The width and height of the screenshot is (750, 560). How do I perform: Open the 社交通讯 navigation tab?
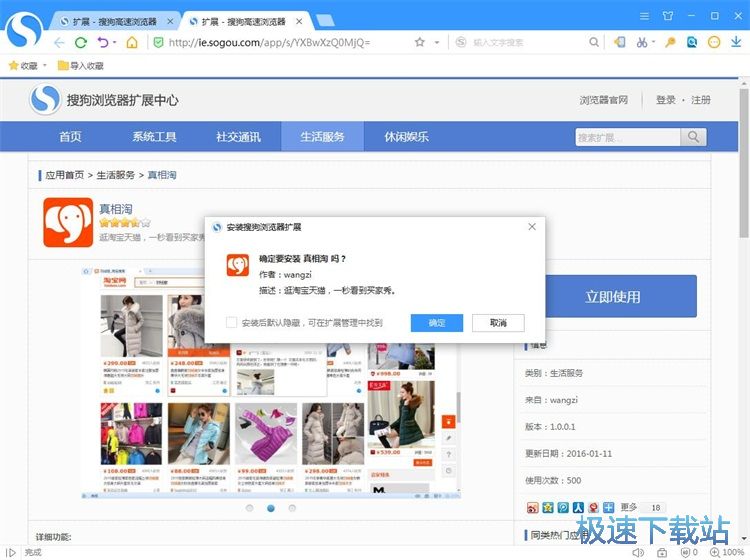pos(238,137)
